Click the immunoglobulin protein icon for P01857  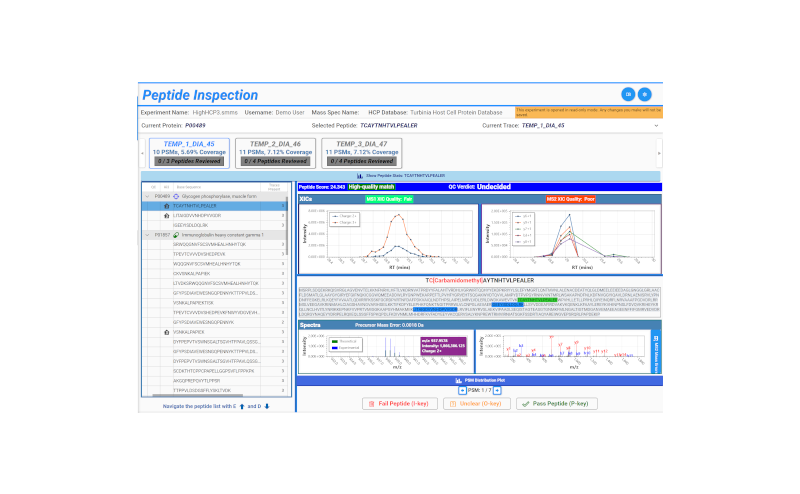tap(177, 235)
